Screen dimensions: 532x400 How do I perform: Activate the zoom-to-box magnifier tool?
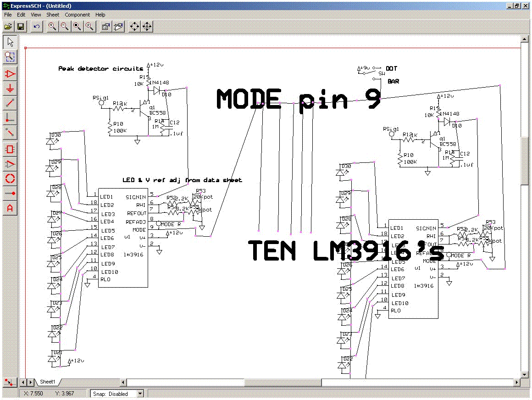pyautogui.click(x=10, y=57)
